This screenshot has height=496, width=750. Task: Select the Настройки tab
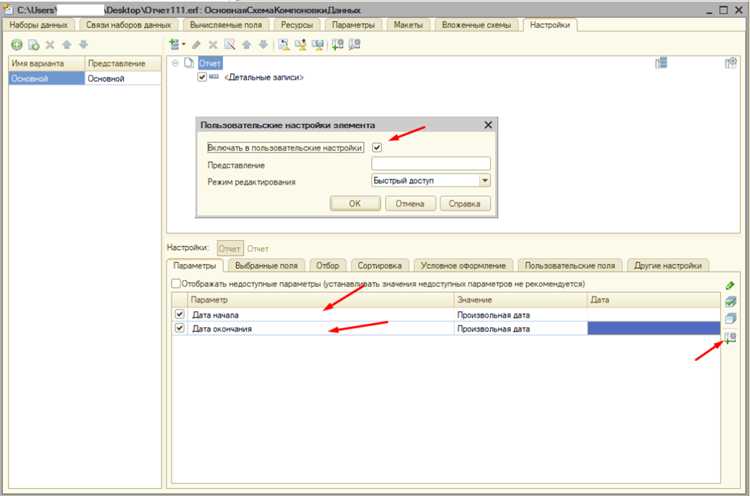pos(550,25)
